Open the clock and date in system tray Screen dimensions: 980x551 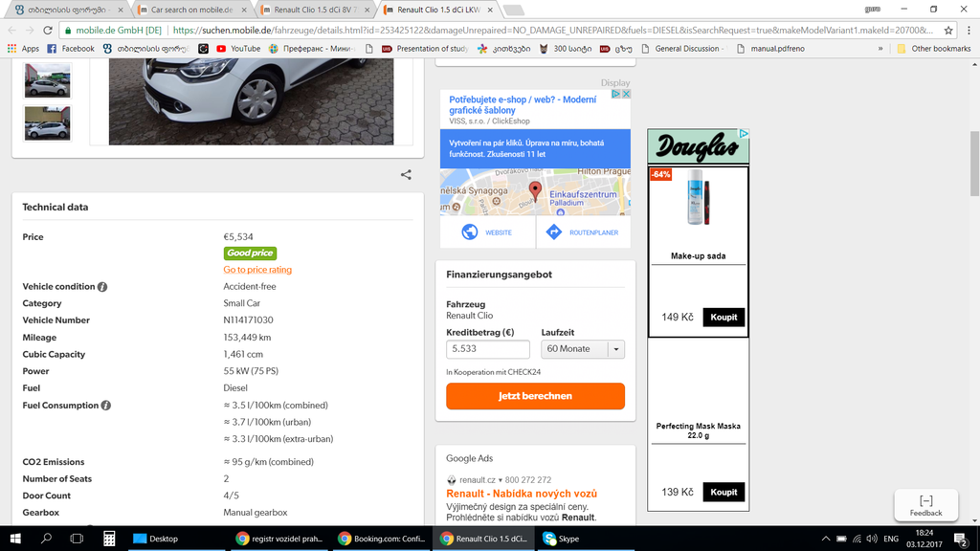pos(924,539)
